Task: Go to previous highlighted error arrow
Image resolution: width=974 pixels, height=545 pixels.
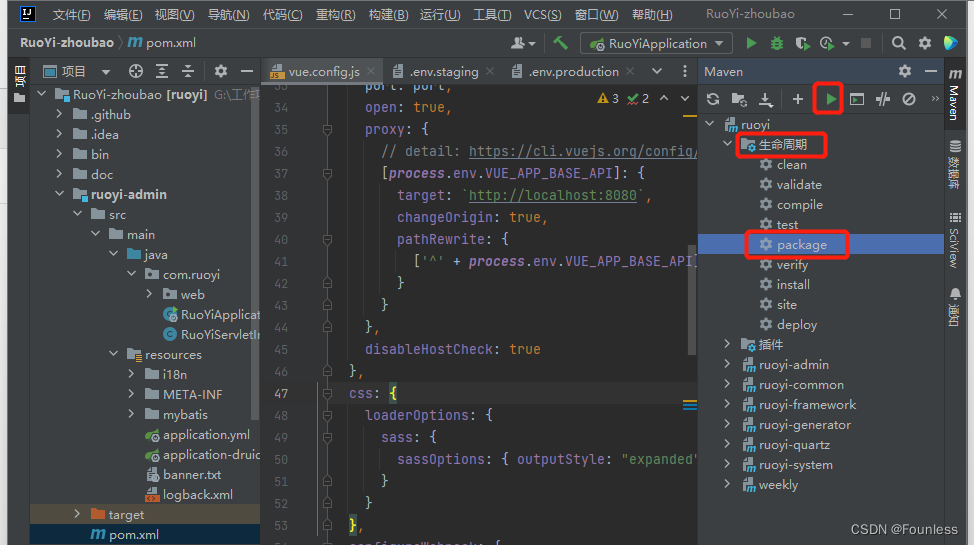Action: coord(664,98)
